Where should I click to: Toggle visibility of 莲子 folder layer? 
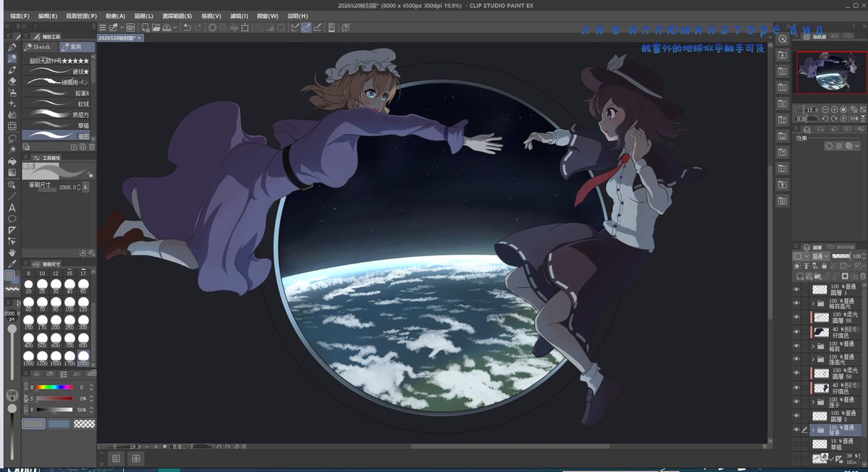click(796, 402)
